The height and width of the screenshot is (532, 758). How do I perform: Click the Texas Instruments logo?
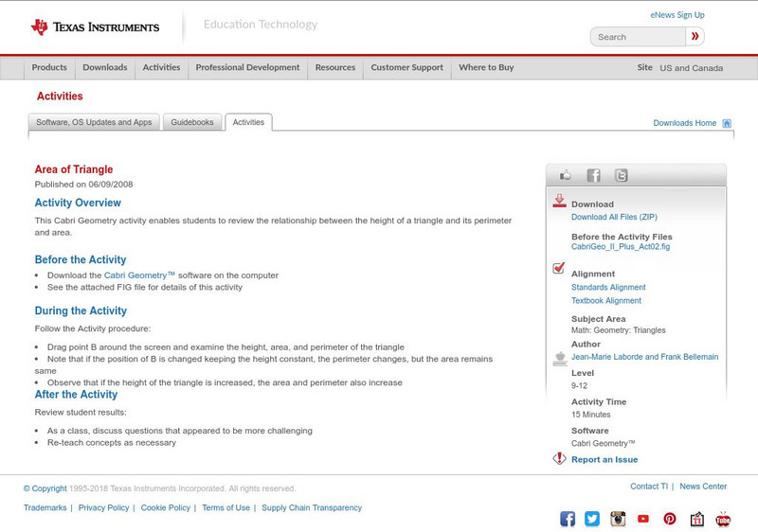(x=95, y=27)
